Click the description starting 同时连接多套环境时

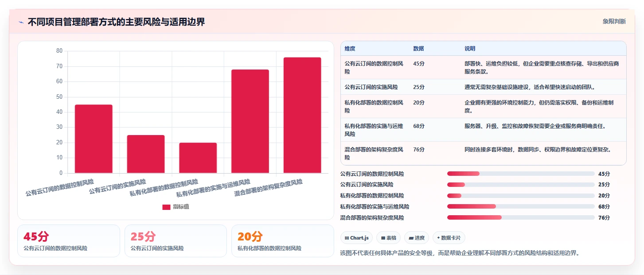coord(538,150)
